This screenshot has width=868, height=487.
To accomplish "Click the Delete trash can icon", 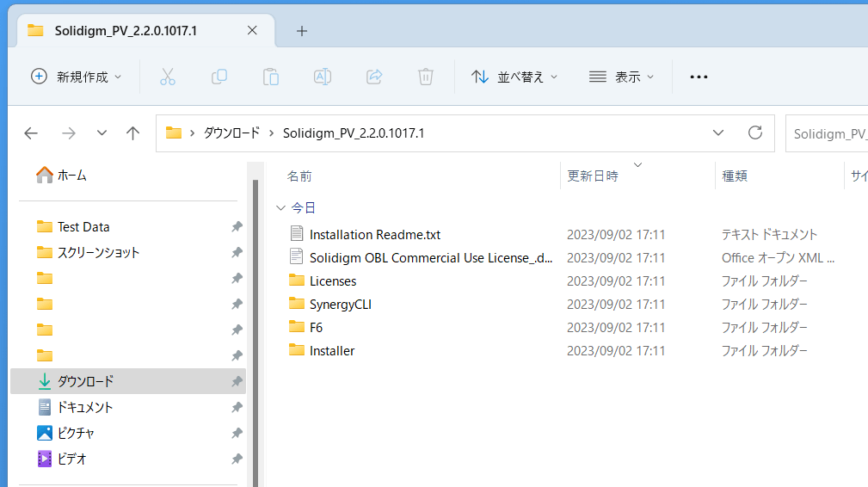I will pyautogui.click(x=426, y=77).
